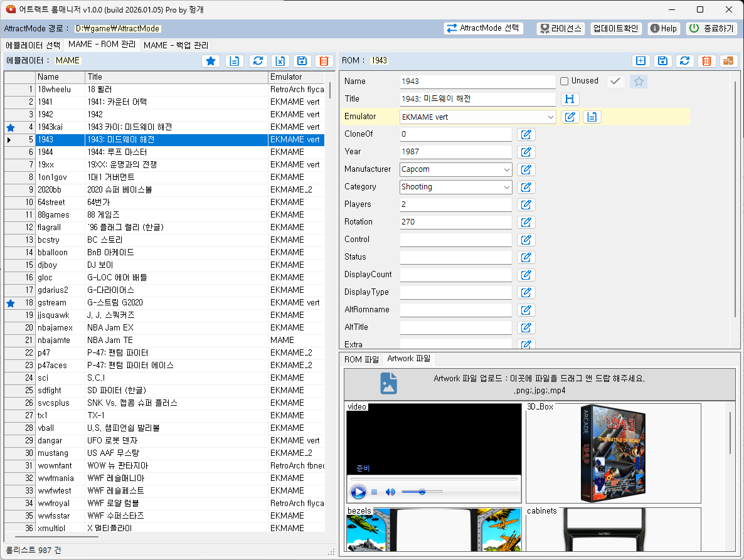Click the favorite star icon in emulator toolbar
Image resolution: width=744 pixels, height=560 pixels.
point(211,61)
